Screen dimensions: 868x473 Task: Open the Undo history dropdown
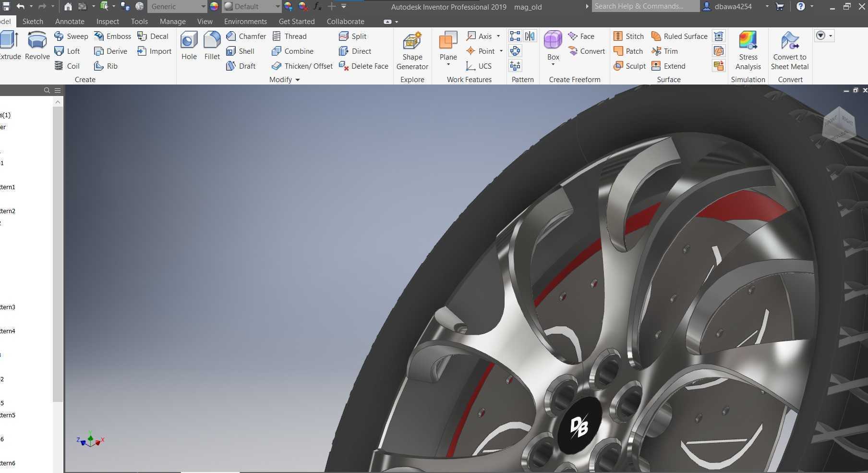coord(31,6)
